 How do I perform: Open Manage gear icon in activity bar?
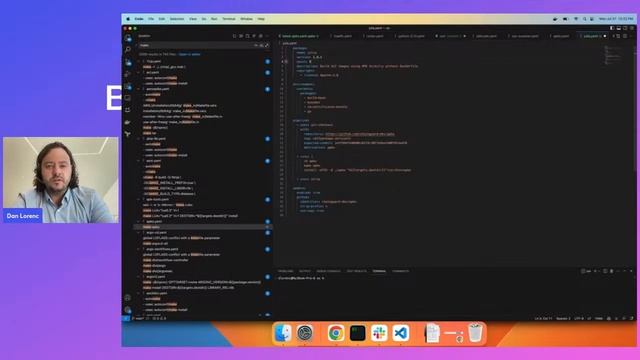pos(128,310)
